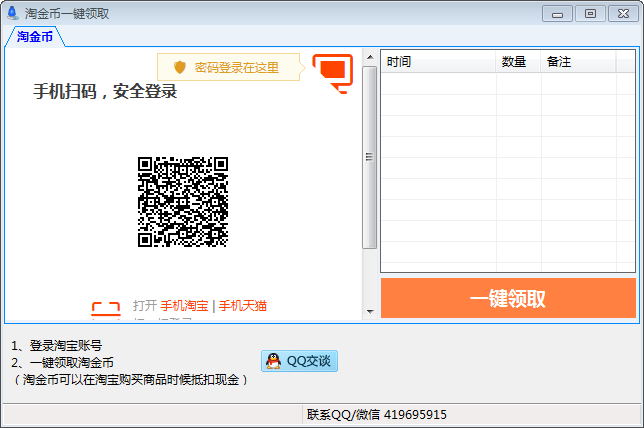This screenshot has height=428, width=644.
Task: Open the QQ交谈 chat button
Action: 299,361
